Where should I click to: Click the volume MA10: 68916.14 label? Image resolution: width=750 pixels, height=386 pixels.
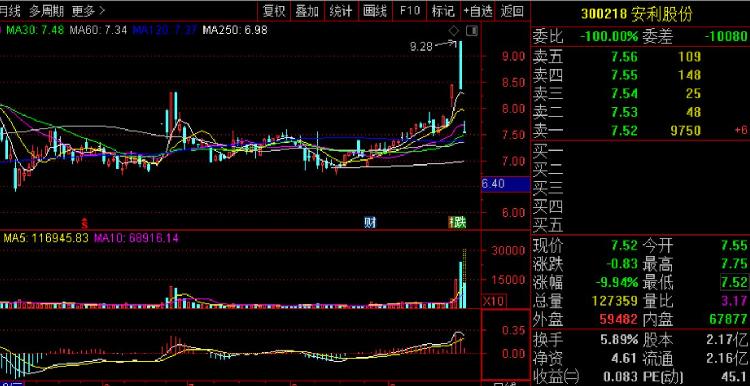[136, 238]
